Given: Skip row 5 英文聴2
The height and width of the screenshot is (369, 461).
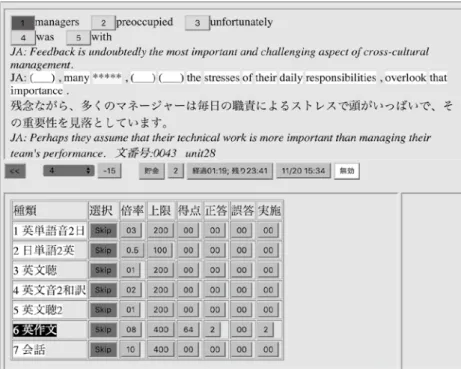Looking at the screenshot, I should [x=103, y=310].
